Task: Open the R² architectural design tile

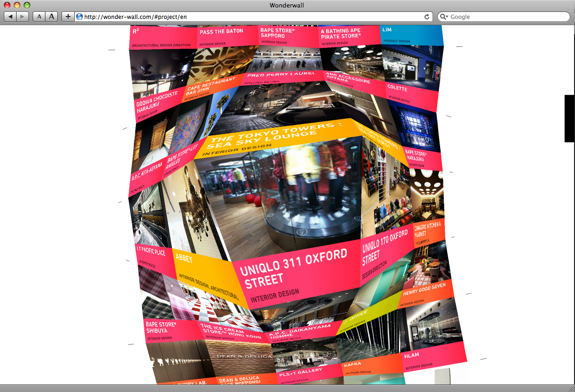Action: pos(163,37)
